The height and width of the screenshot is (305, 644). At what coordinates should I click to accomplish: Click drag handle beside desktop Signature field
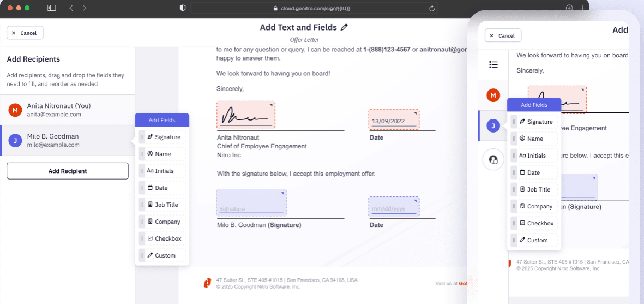click(x=142, y=137)
